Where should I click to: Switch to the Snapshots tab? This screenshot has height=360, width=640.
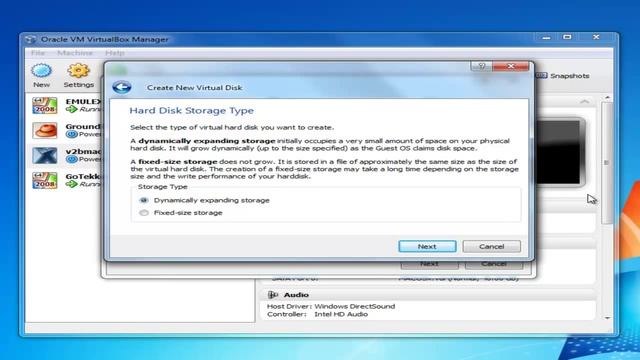(562, 76)
